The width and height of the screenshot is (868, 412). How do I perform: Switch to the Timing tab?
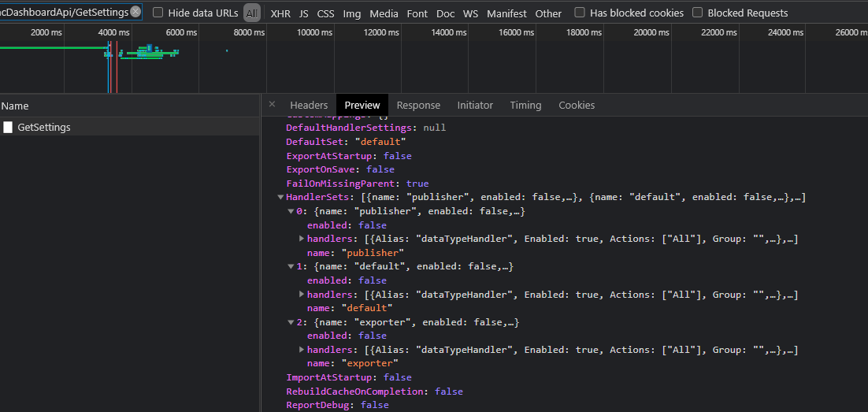pos(526,106)
